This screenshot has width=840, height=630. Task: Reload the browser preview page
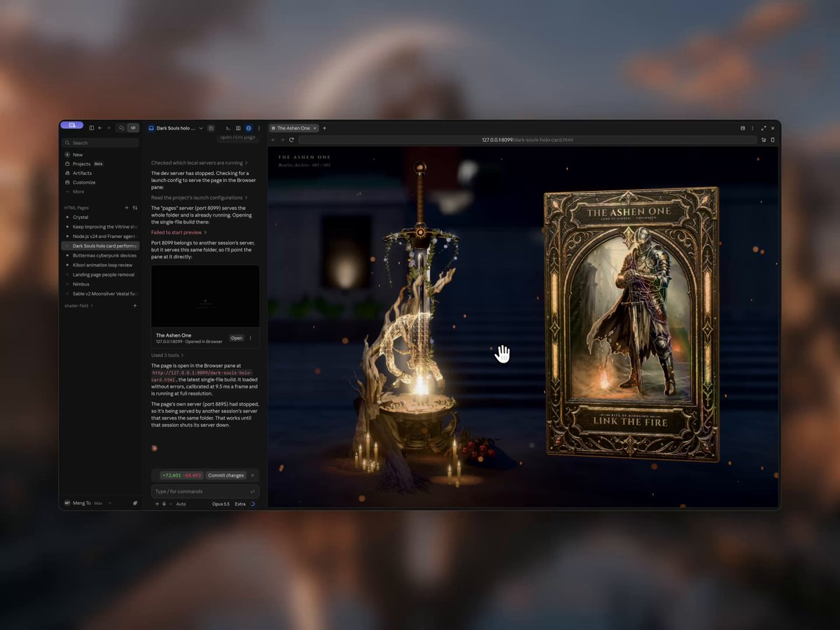(x=291, y=140)
